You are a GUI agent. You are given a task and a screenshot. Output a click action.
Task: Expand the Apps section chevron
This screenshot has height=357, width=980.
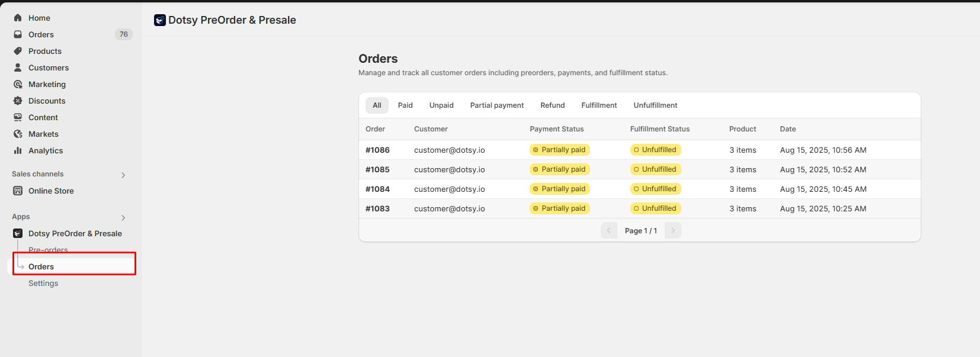(x=123, y=217)
